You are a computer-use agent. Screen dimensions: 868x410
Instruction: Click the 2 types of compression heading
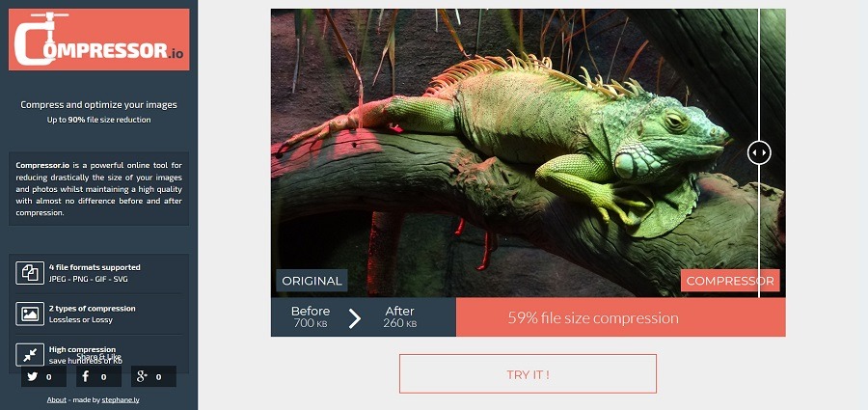click(x=92, y=308)
